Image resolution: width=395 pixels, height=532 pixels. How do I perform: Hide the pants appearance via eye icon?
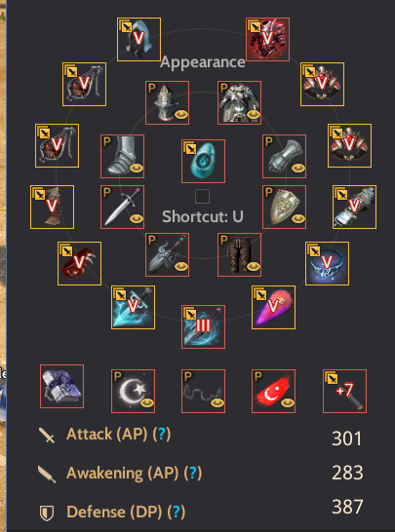click(x=254, y=267)
